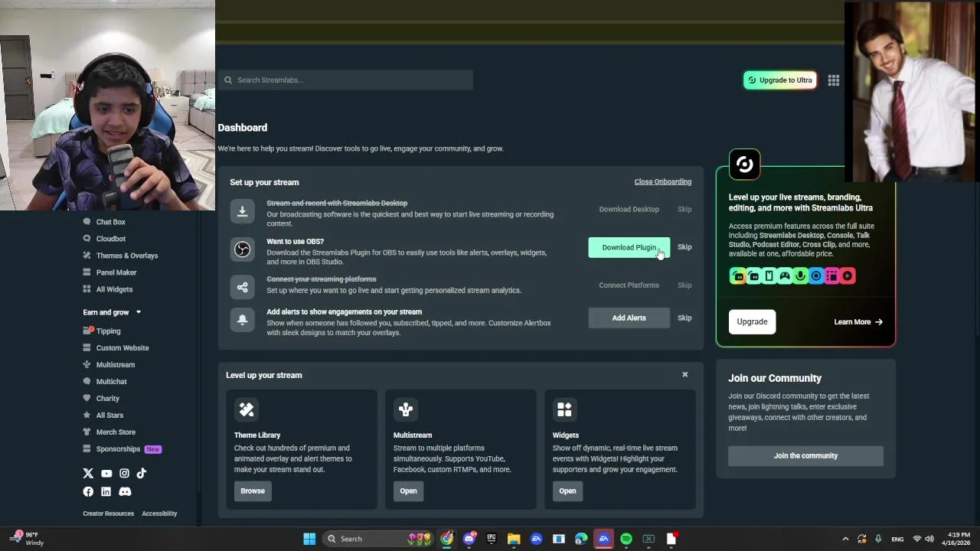Open File Explorer from the taskbar
The width and height of the screenshot is (980, 551).
[x=514, y=539]
